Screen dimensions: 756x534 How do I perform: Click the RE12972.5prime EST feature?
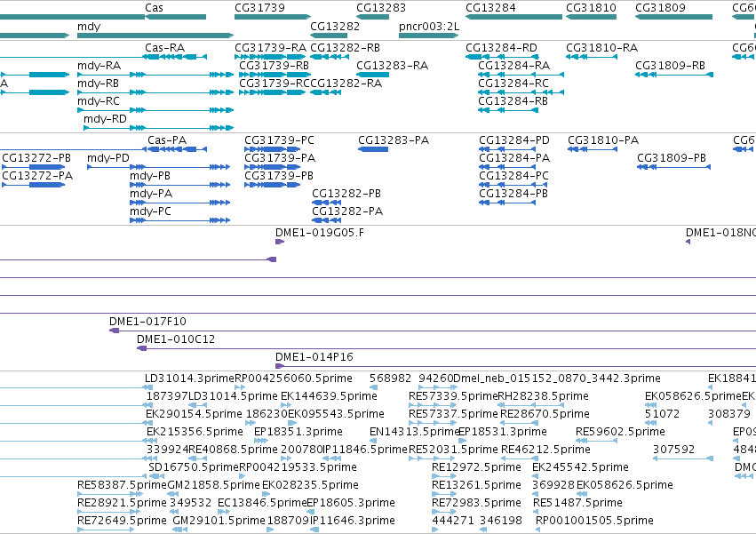pyautogui.click(x=444, y=476)
